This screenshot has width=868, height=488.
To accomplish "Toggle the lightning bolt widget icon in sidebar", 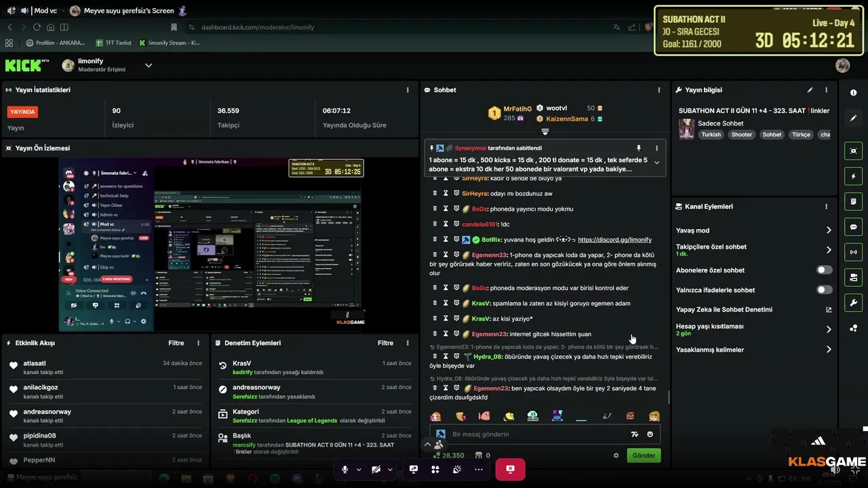I will pos(853,176).
